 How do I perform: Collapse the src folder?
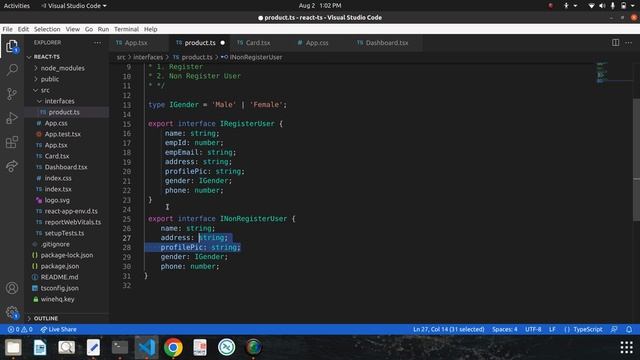coord(45,90)
